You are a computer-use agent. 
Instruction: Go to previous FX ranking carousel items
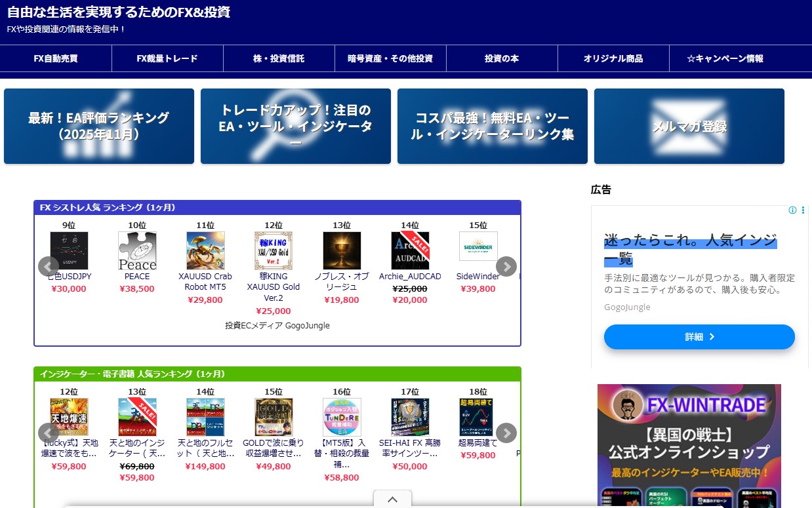tap(48, 267)
